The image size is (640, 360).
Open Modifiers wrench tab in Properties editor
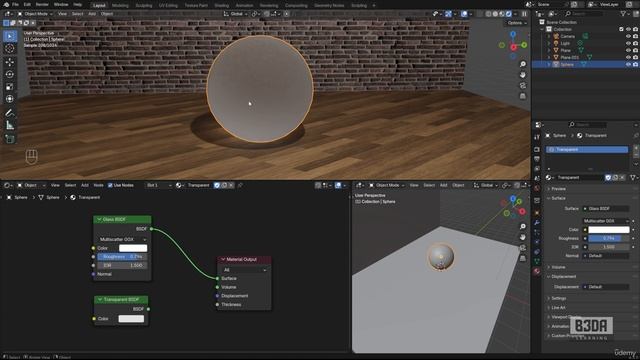click(537, 223)
